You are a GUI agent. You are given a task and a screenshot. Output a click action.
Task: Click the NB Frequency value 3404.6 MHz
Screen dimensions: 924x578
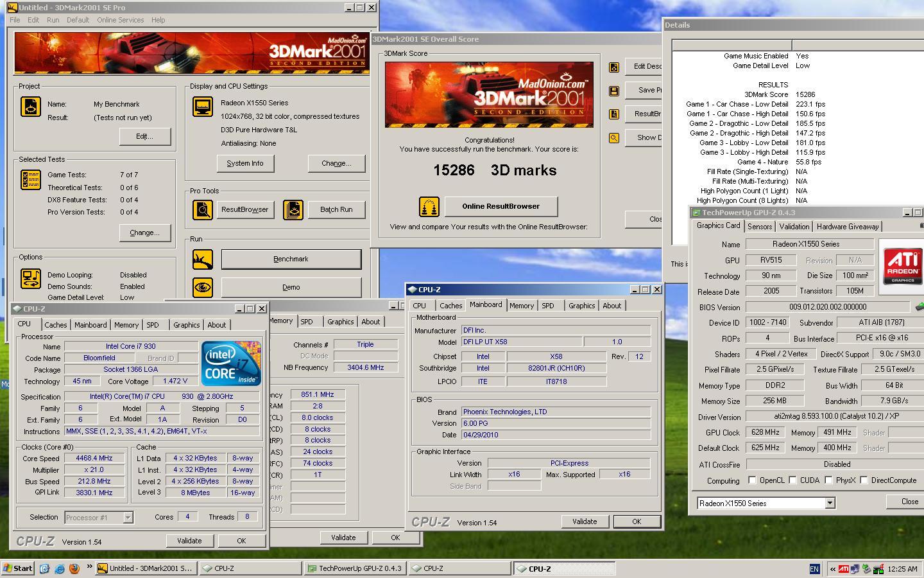[x=365, y=367]
